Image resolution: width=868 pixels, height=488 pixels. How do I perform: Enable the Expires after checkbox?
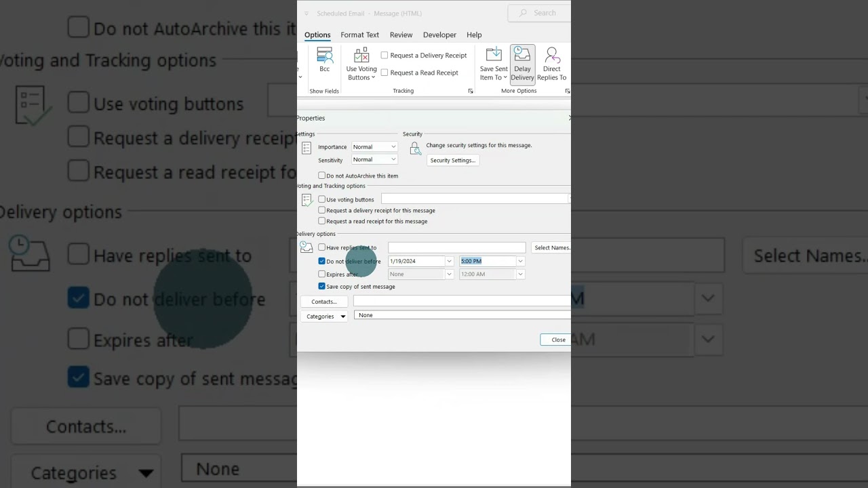coord(322,274)
